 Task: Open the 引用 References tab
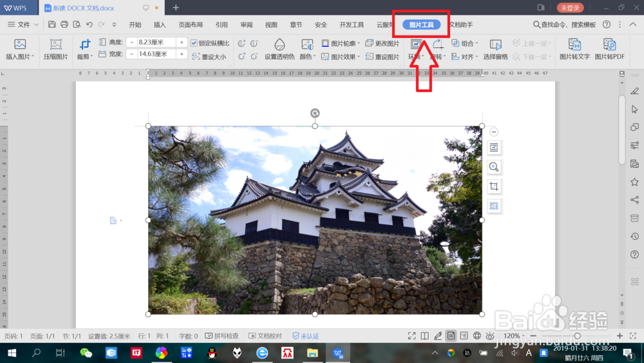click(222, 25)
